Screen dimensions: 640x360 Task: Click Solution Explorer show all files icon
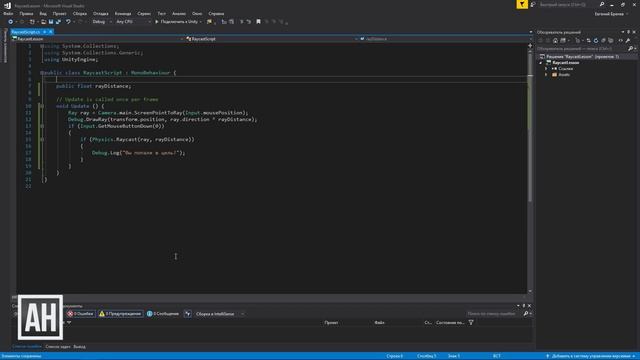(x=611, y=40)
